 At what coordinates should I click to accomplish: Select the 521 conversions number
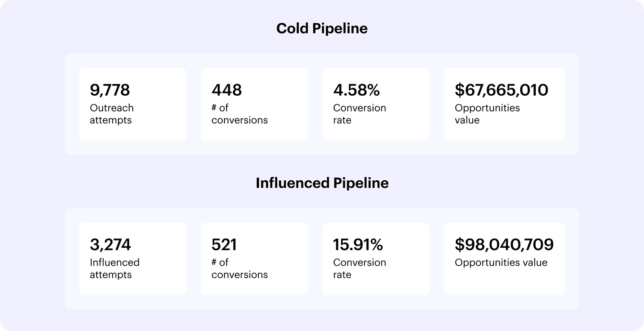click(x=224, y=245)
